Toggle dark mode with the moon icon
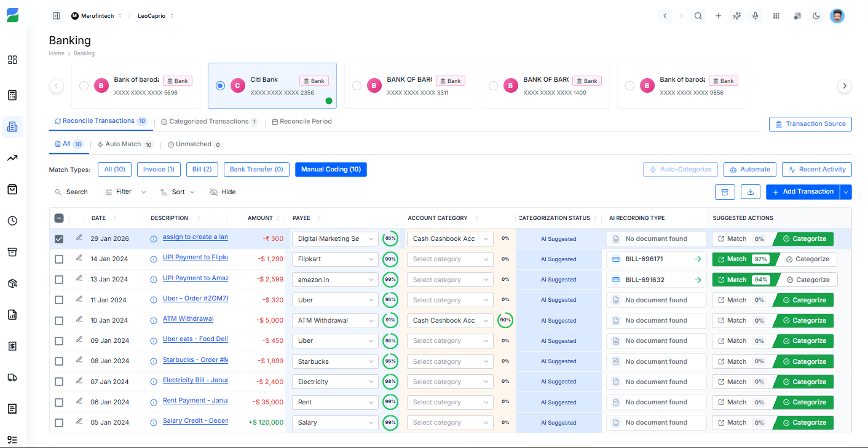Image resolution: width=868 pixels, height=448 pixels. point(816,16)
